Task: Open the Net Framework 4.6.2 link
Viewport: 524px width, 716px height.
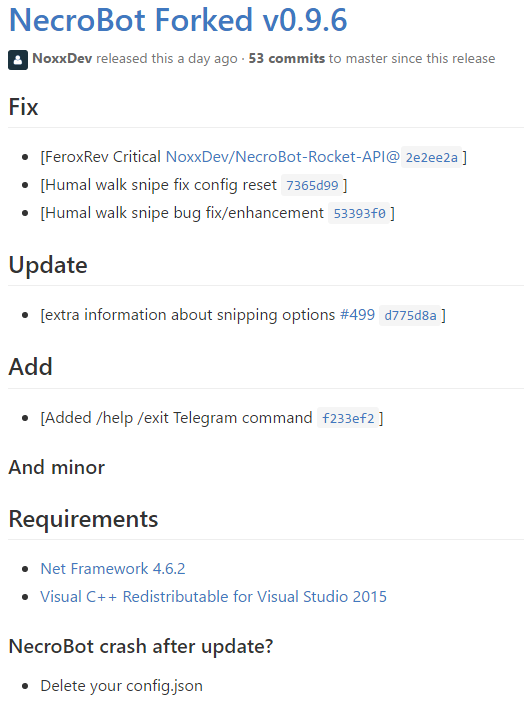Action: pyautogui.click(x=113, y=569)
